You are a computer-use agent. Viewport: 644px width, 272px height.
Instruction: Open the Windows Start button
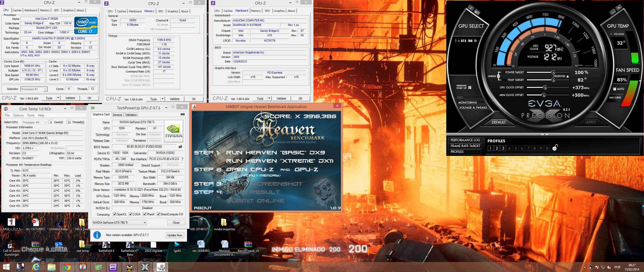6,267
